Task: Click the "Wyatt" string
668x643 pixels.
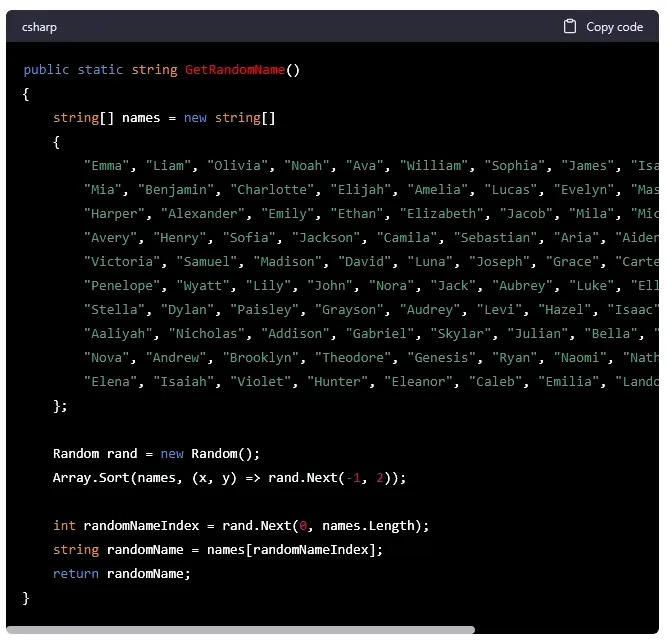Action: pos(203,285)
